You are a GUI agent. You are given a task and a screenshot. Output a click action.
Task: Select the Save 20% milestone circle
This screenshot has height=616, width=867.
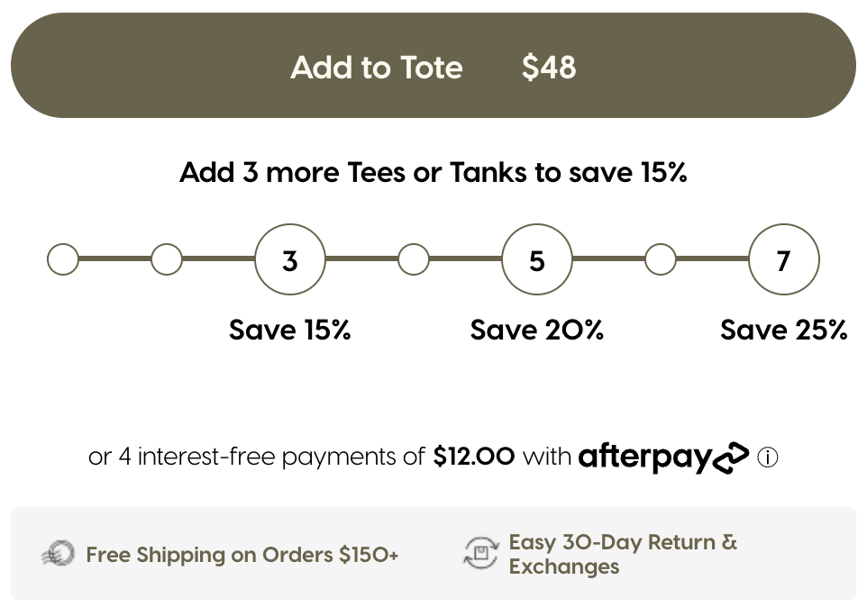pos(536,259)
